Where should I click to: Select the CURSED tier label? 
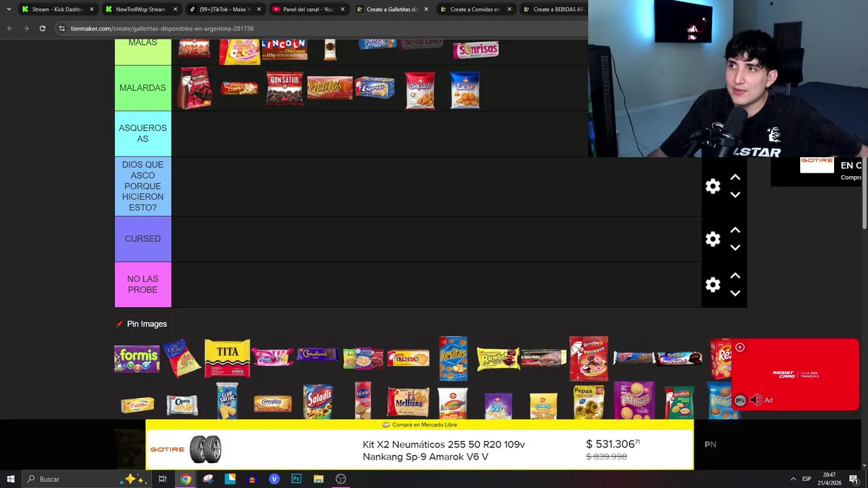tap(142, 239)
